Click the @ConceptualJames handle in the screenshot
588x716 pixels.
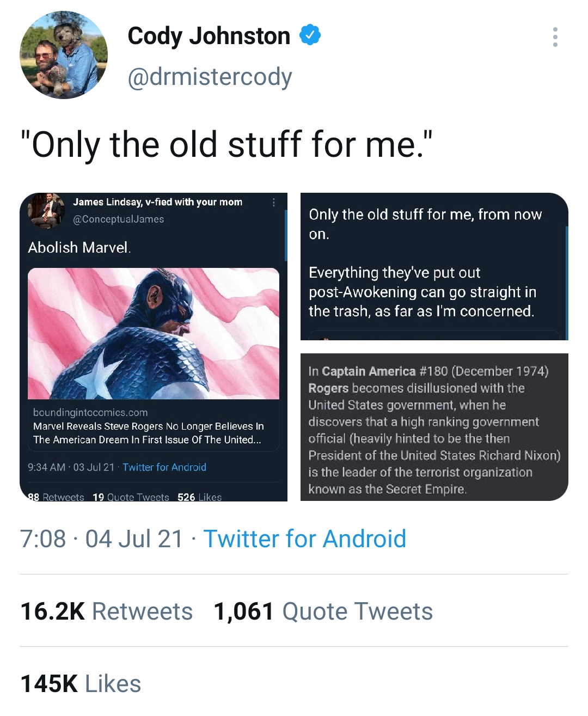(x=118, y=219)
